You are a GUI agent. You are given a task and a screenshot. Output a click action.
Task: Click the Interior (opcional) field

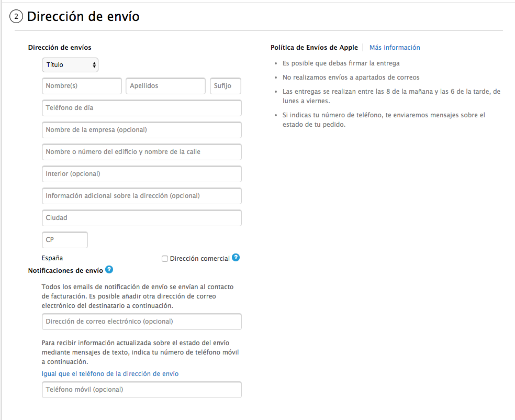tap(141, 174)
